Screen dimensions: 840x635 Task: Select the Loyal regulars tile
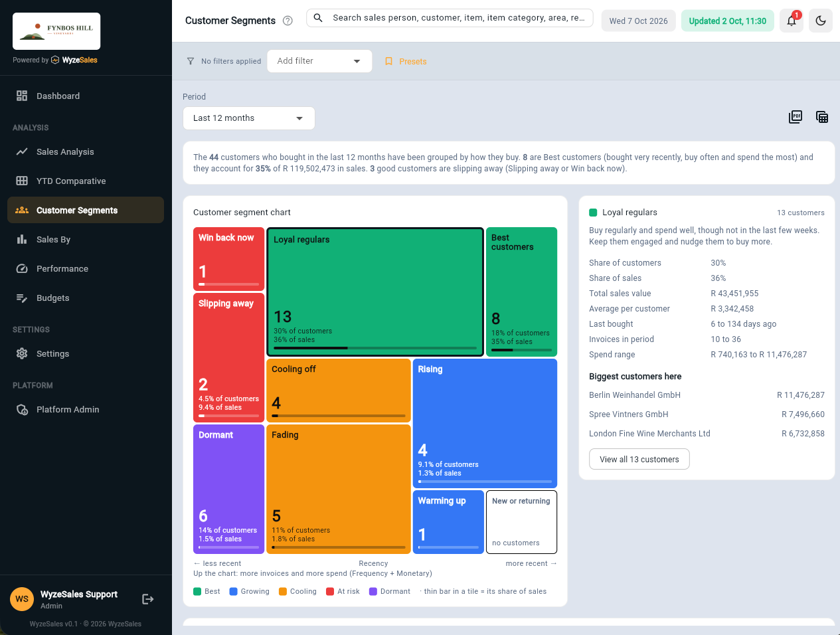375,292
